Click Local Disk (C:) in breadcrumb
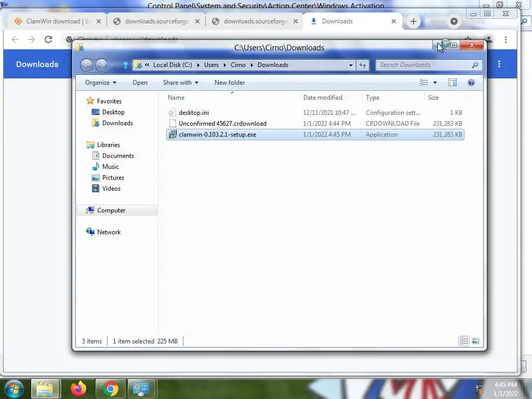532x399 pixels. click(172, 65)
